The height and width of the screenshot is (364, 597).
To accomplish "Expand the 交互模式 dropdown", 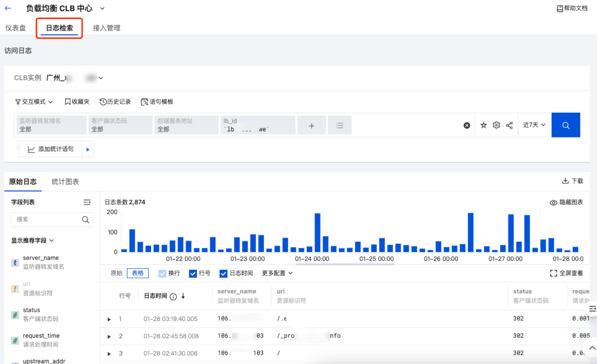I will coord(34,102).
